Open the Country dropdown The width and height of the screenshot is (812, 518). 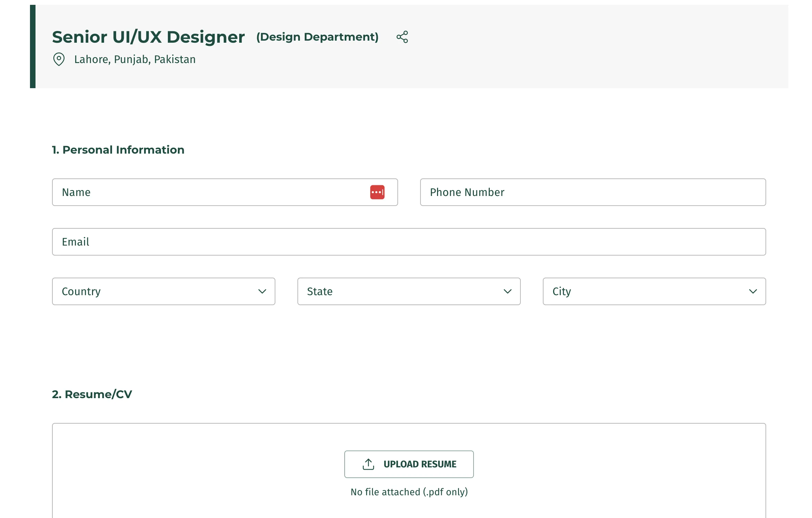pos(164,291)
